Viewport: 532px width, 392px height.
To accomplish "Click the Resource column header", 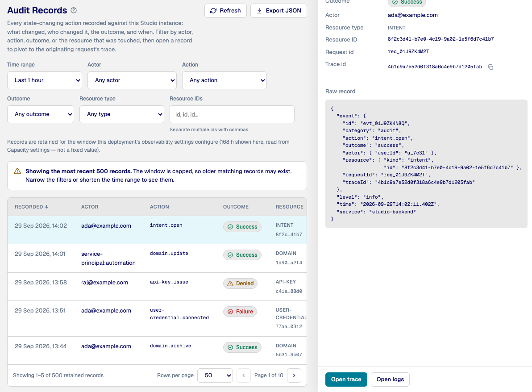I will click(x=289, y=207).
